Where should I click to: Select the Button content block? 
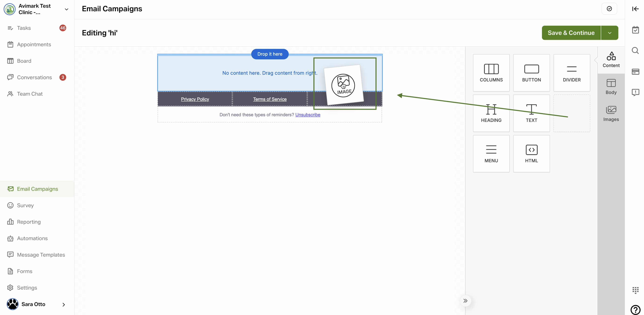[531, 73]
